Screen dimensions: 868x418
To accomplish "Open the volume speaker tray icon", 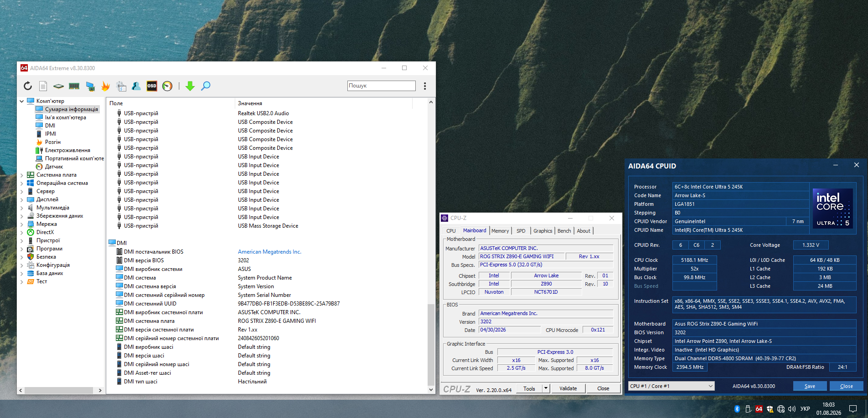I will pos(792,409).
